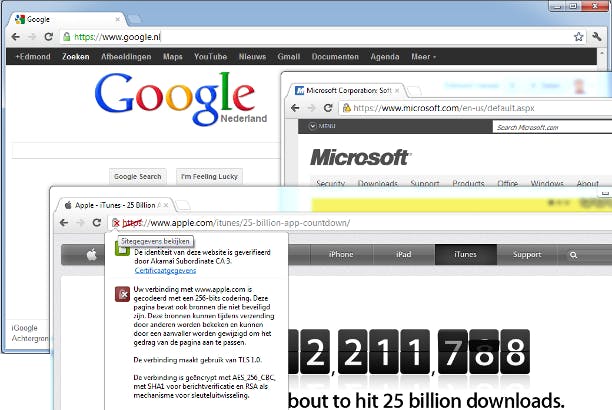Go forward in the Microsoft window

pyautogui.click(x=311, y=108)
